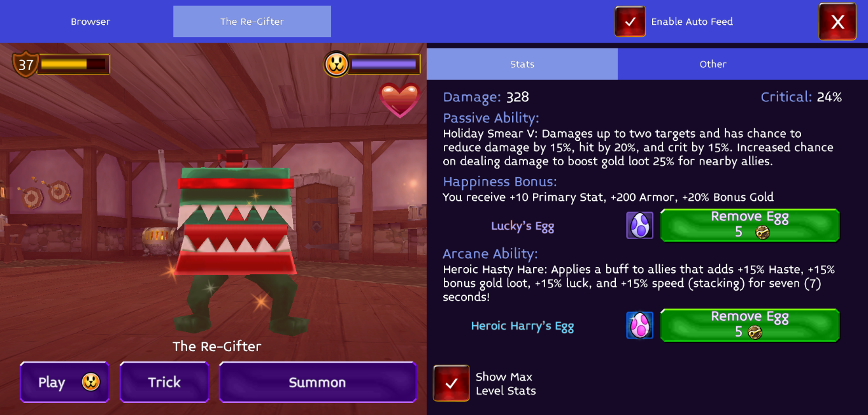Click the Trick button
Image resolution: width=868 pixels, height=415 pixels.
(x=164, y=382)
